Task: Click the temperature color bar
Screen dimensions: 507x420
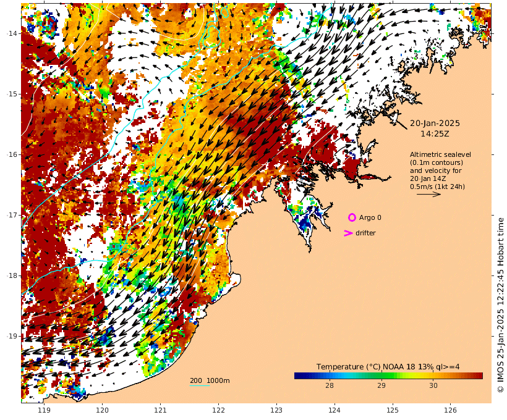Action: [x=388, y=376]
